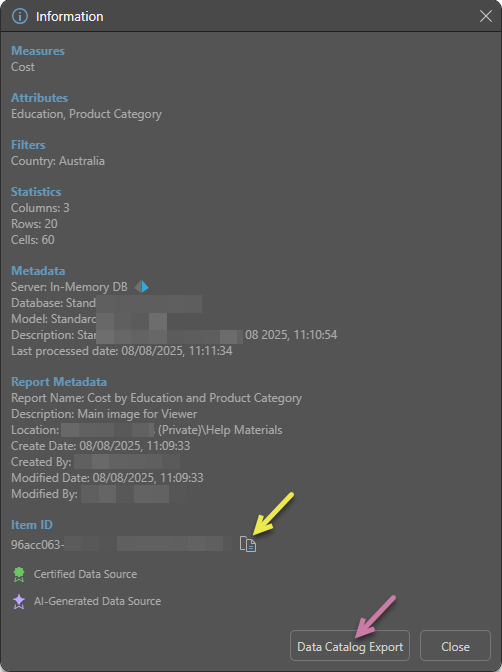Open the Data Catalog Export
The height and width of the screenshot is (672, 502).
(350, 646)
